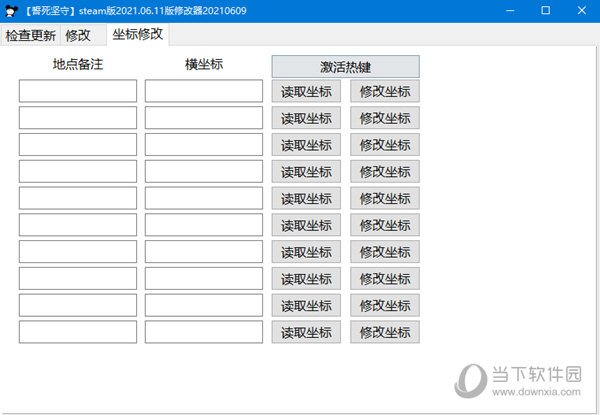Screen dimensions: 600x415
Task: Select the 坐标修改 tab
Action: click(139, 34)
